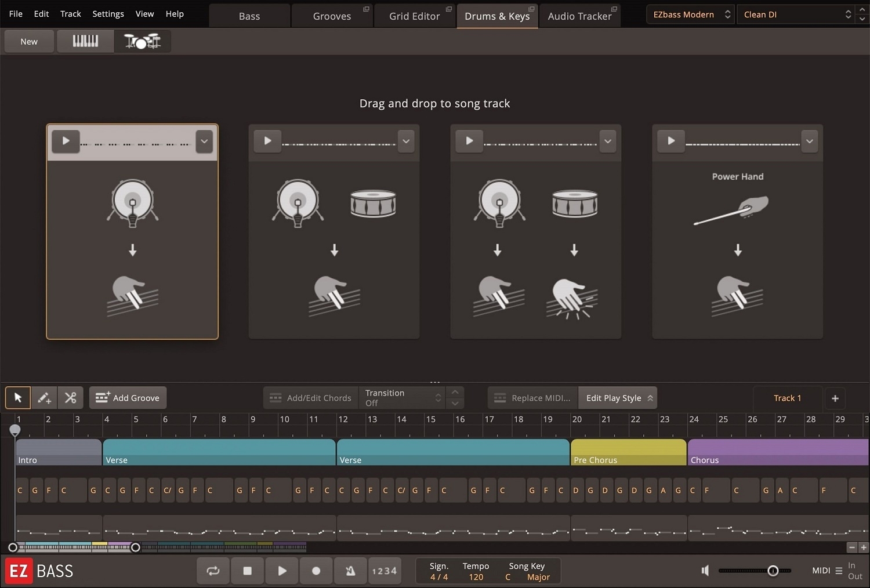
Task: Add a new track with plus button
Action: [835, 398]
